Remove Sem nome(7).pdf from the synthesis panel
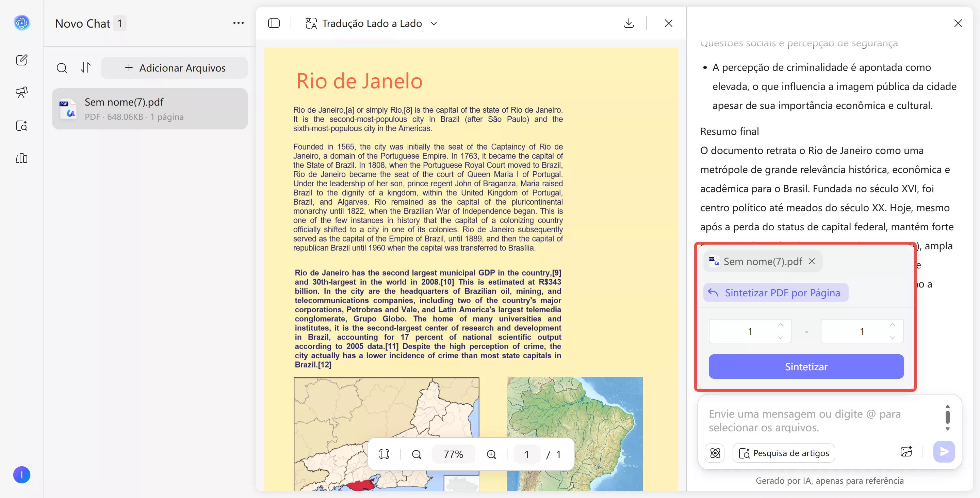The width and height of the screenshot is (980, 498). click(x=812, y=261)
